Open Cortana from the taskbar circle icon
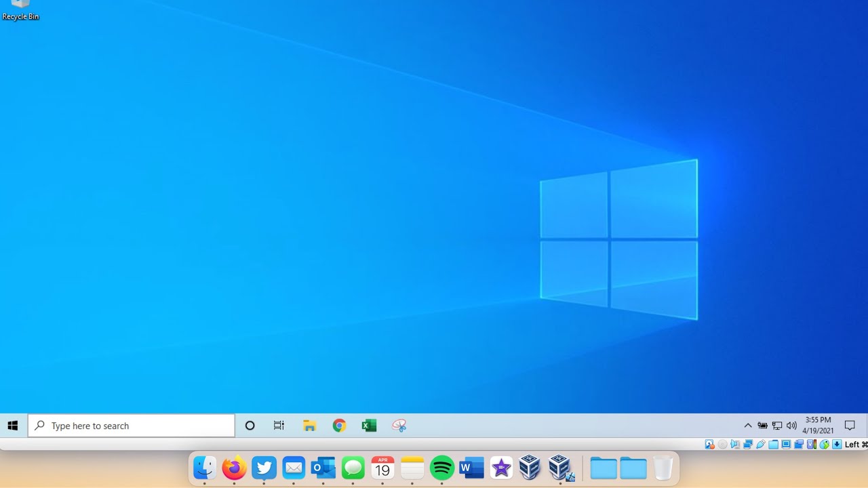This screenshot has height=488, width=868. [x=250, y=426]
